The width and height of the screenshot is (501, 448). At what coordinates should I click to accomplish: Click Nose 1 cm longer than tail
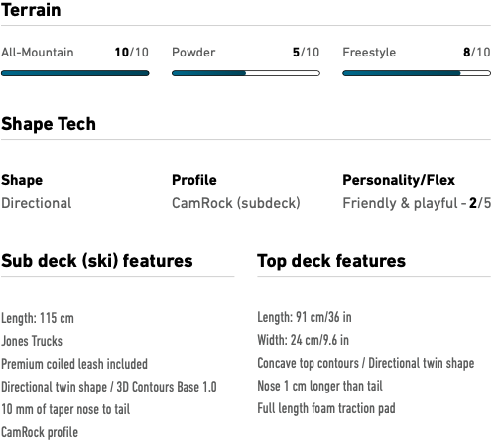(x=320, y=386)
